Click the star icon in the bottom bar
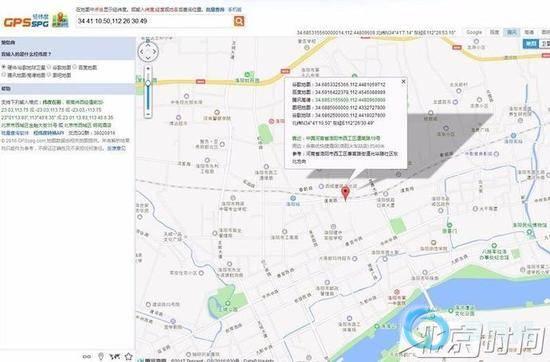The image size is (550, 362). pyautogui.click(x=129, y=356)
